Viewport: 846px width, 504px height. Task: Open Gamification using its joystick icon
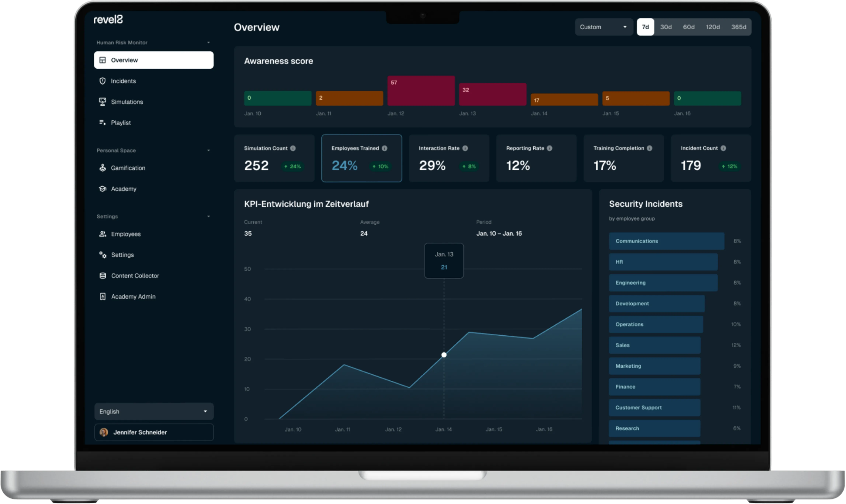pyautogui.click(x=102, y=168)
